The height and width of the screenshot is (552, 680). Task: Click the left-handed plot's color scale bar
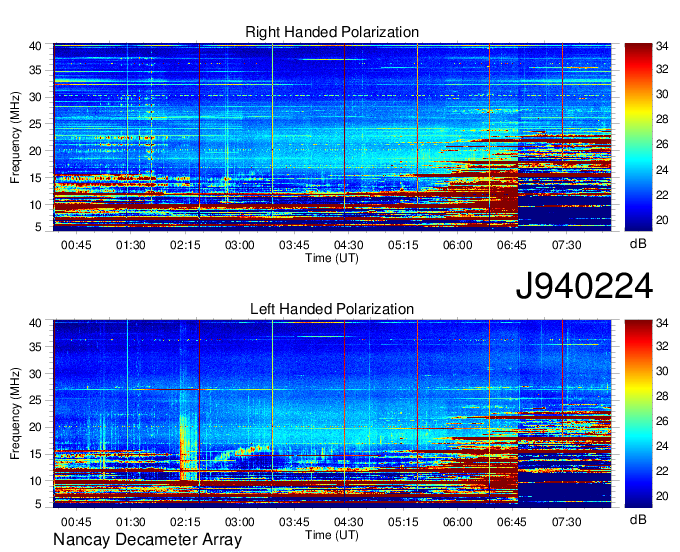click(x=638, y=413)
